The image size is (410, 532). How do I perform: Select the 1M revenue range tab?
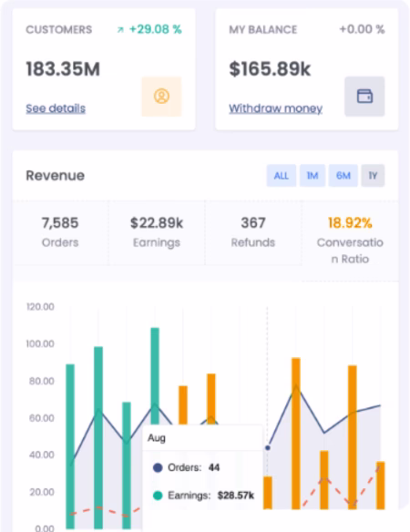tap(313, 176)
